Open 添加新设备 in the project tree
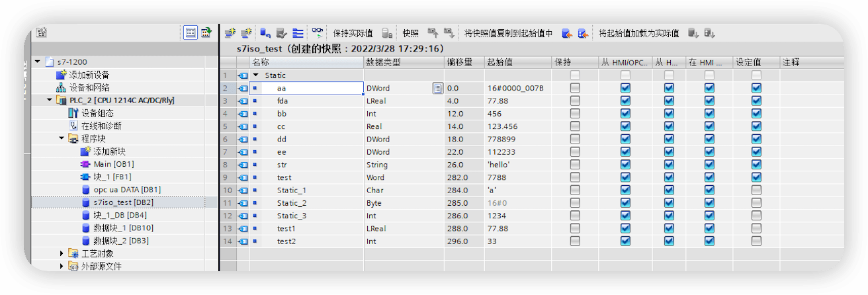Image resolution: width=868 pixels, height=295 pixels. (x=89, y=75)
